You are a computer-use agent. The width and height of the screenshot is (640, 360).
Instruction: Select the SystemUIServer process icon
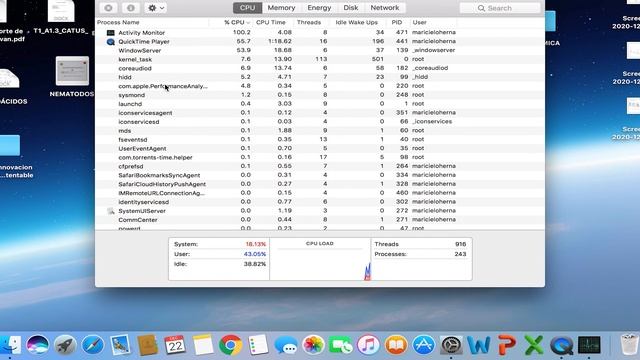[x=111, y=211]
